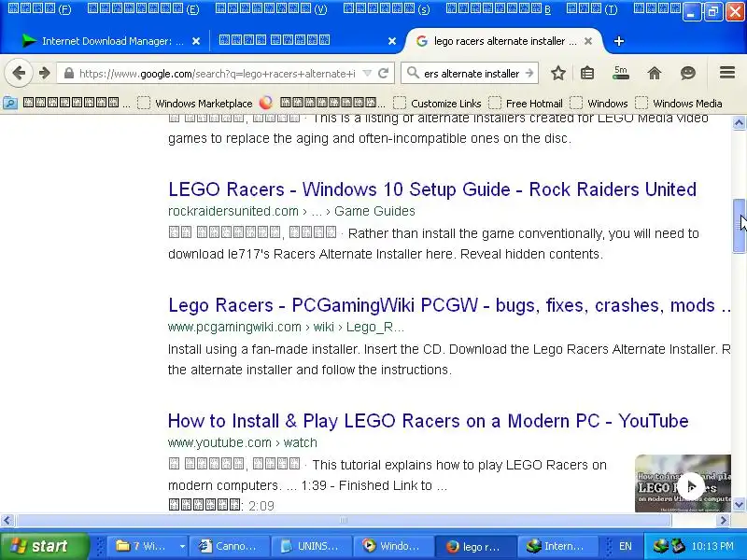Viewport: 747px width, 560px height.
Task: Open Lego Racers PCGamingWiki result link
Action: click(x=449, y=305)
